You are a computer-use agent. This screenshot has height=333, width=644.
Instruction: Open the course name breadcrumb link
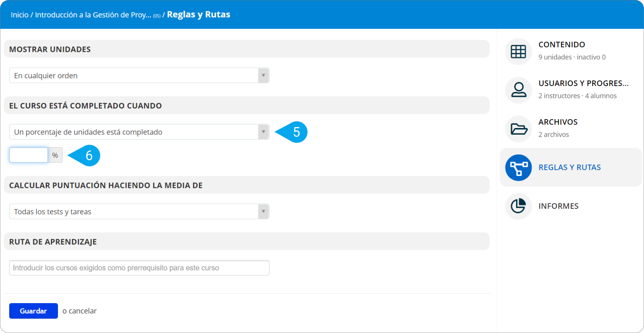pyautogui.click(x=93, y=15)
